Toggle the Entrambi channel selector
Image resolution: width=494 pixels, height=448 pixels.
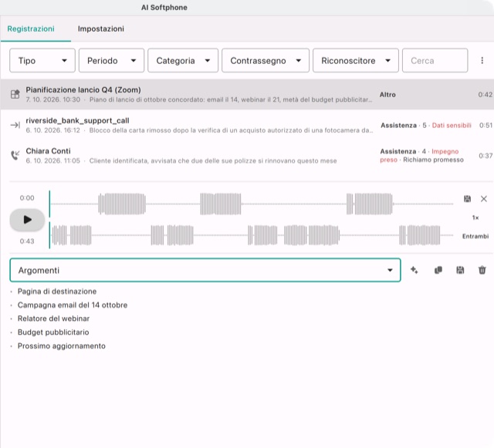(475, 236)
